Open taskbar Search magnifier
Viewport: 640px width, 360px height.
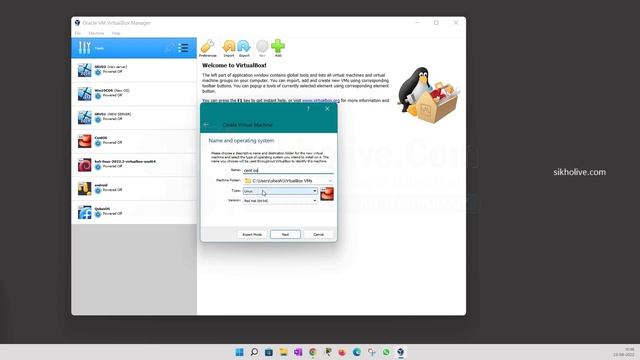click(254, 352)
